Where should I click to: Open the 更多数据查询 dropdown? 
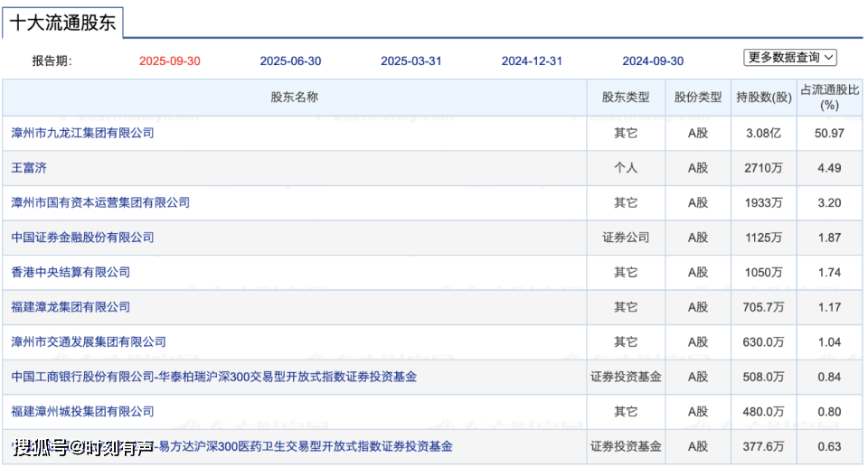790,57
